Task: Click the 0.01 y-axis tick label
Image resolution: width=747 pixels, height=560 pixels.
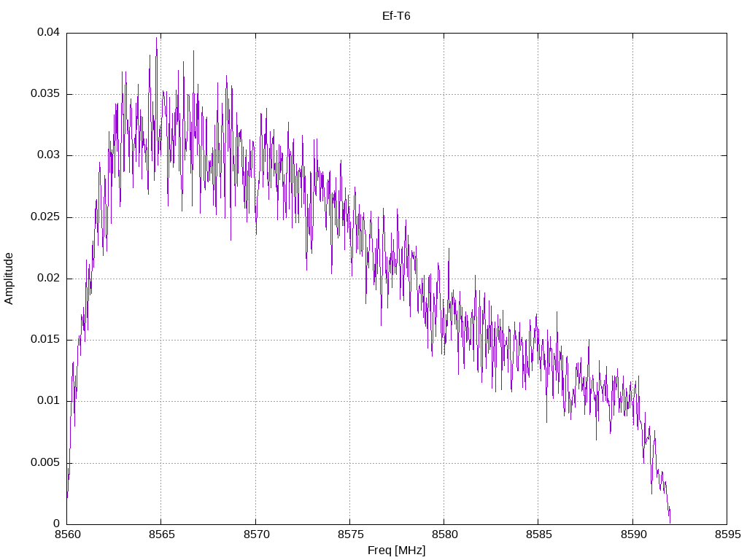Action: coord(49,400)
